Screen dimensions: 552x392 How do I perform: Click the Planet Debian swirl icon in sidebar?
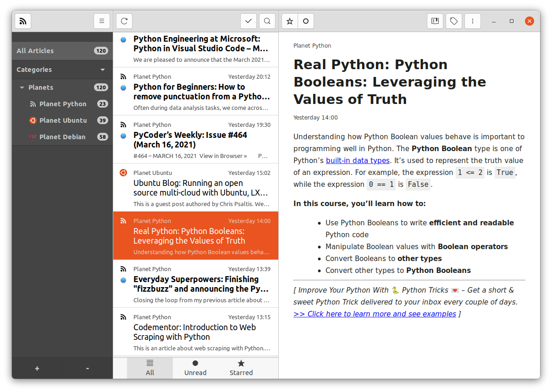coord(33,137)
